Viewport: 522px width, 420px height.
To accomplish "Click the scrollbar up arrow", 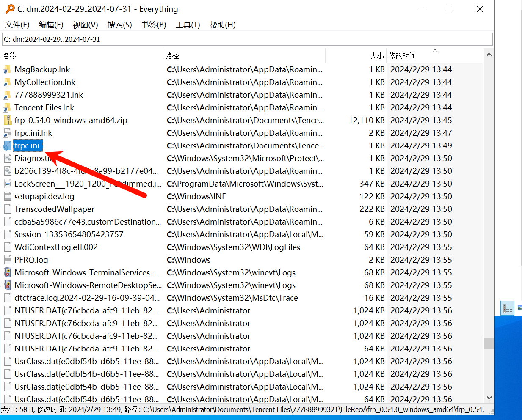I will coord(489,55).
